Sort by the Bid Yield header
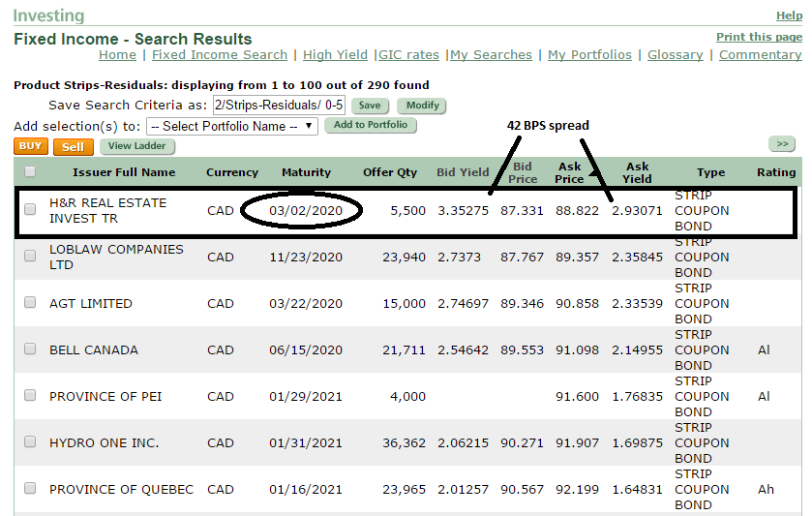The image size is (812, 516). click(x=463, y=172)
